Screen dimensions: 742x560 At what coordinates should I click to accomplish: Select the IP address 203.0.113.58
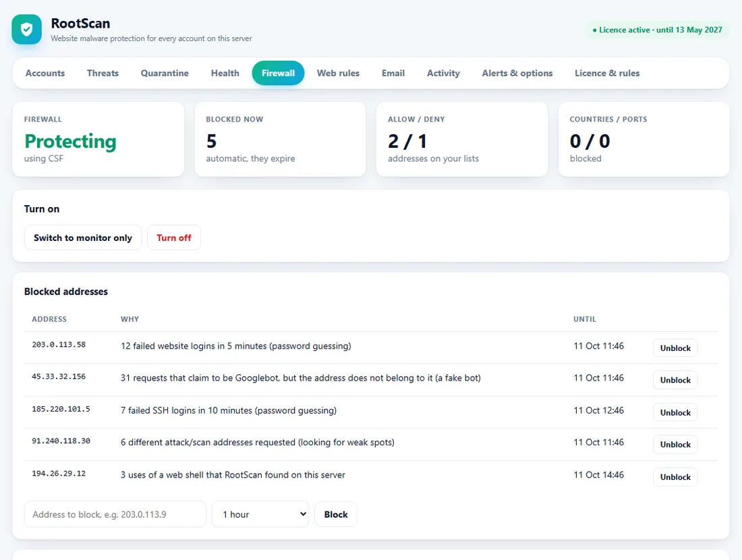(x=59, y=345)
